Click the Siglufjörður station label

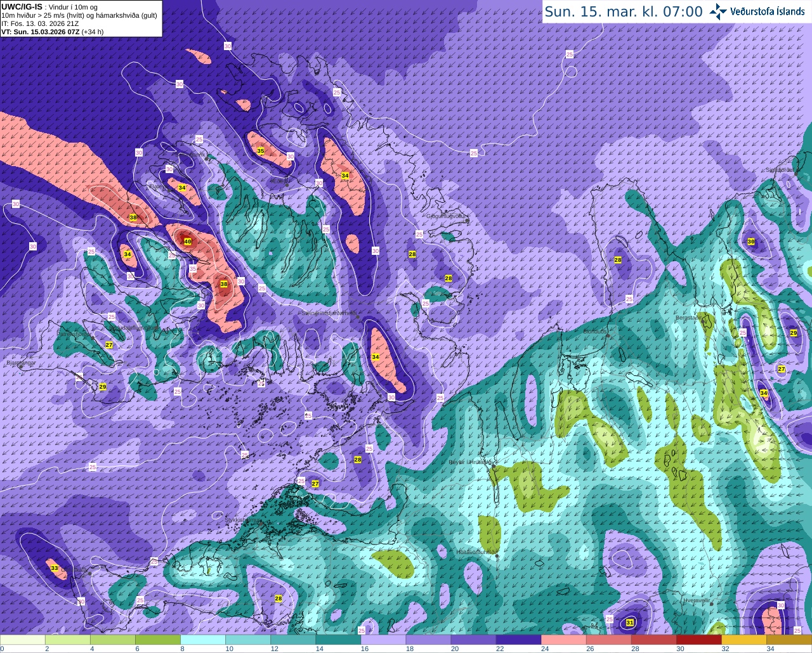780,170
